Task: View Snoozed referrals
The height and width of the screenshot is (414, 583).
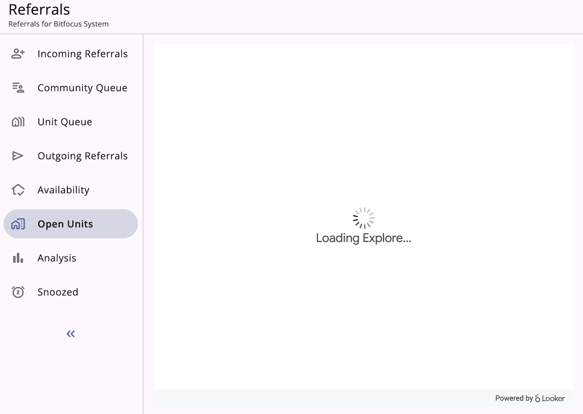Action: coord(71,292)
